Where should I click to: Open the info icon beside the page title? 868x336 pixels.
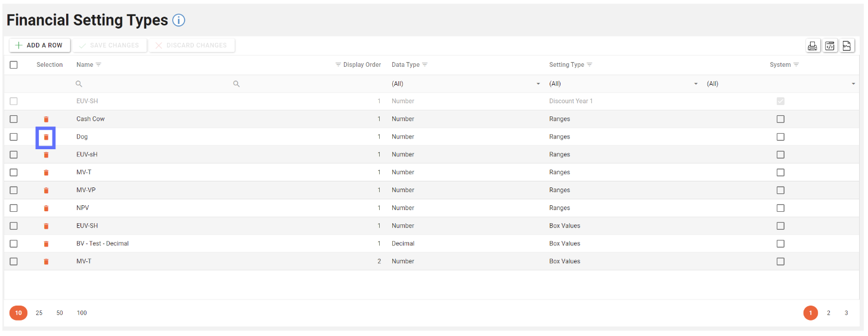[179, 20]
